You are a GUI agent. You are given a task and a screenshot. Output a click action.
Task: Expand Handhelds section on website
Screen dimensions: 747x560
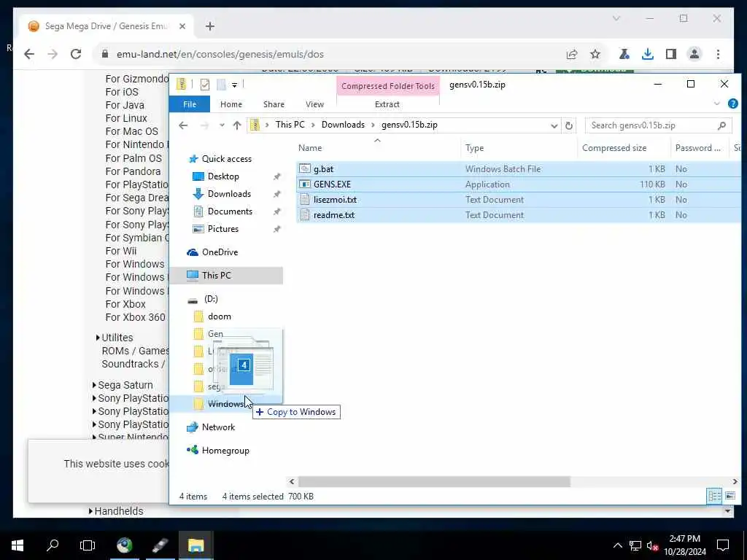pos(90,511)
